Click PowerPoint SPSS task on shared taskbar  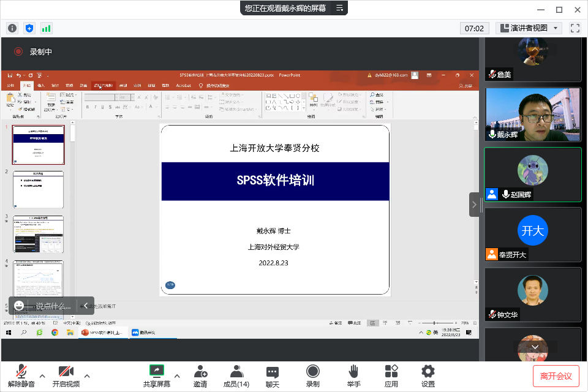102,333
